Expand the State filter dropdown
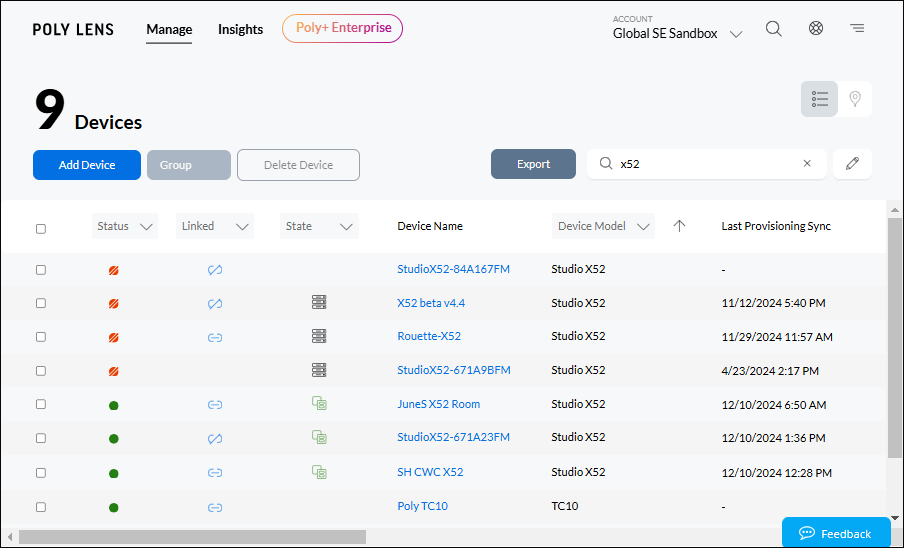Screen dimensions: 904x548 (x=319, y=226)
